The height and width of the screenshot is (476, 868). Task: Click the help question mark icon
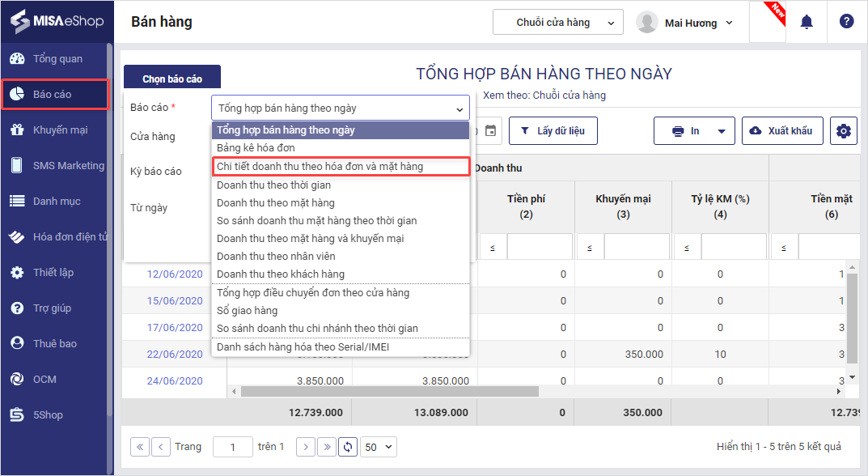pyautogui.click(x=846, y=22)
